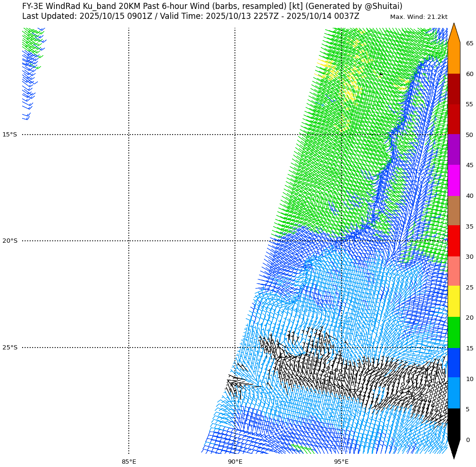
Task: Click the Last Updated / Valid Time line
Action: [x=191, y=17]
